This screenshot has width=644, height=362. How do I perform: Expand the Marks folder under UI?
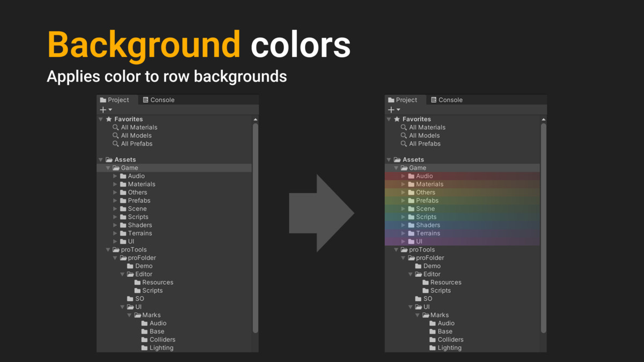click(129, 315)
